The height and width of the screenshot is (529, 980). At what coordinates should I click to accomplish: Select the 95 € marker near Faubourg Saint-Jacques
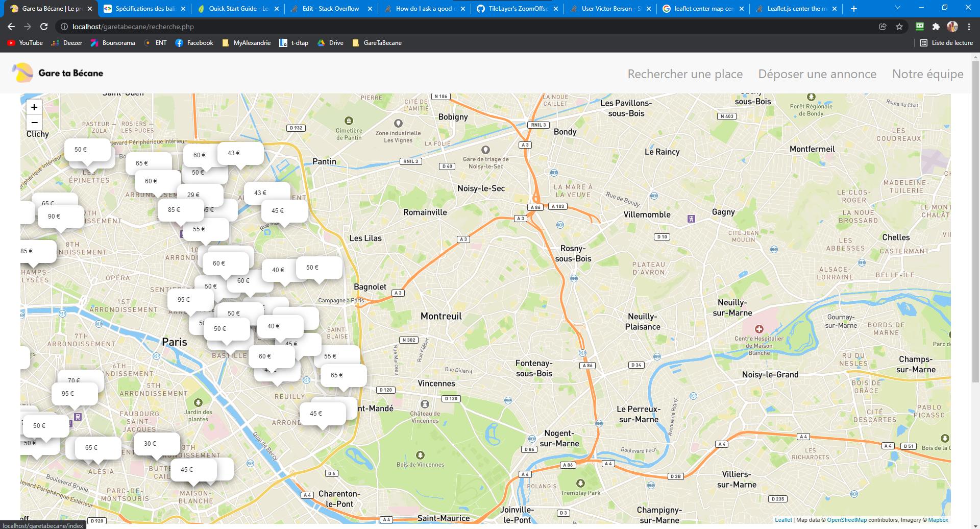point(75,394)
